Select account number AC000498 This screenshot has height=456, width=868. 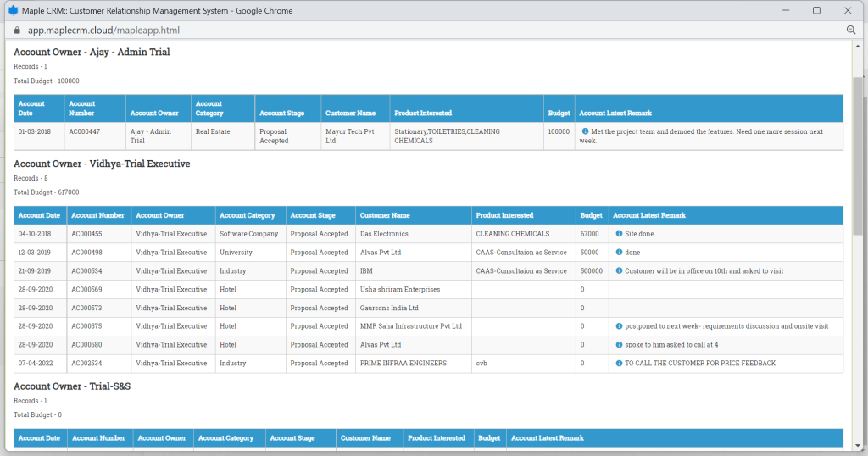click(x=87, y=252)
